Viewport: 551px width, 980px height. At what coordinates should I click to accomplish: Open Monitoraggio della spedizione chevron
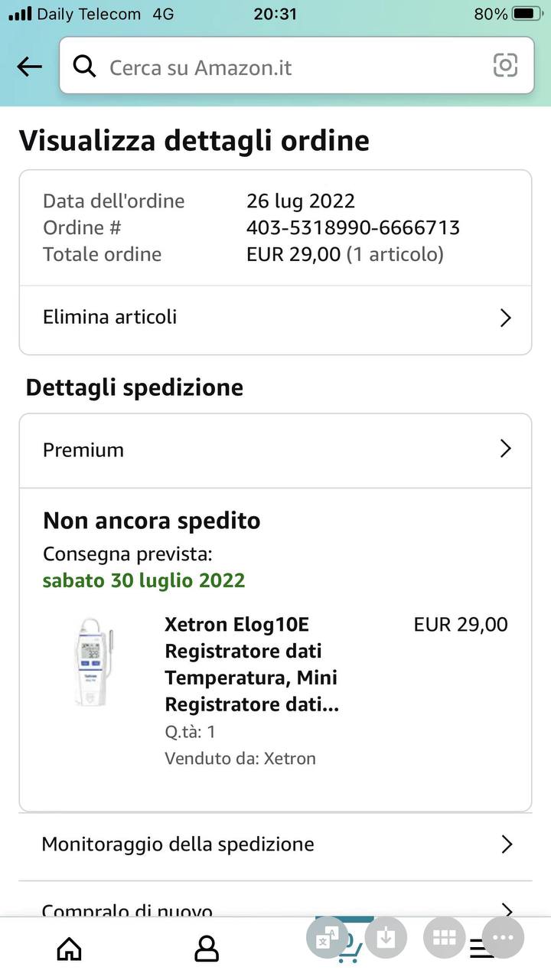pyautogui.click(x=506, y=844)
